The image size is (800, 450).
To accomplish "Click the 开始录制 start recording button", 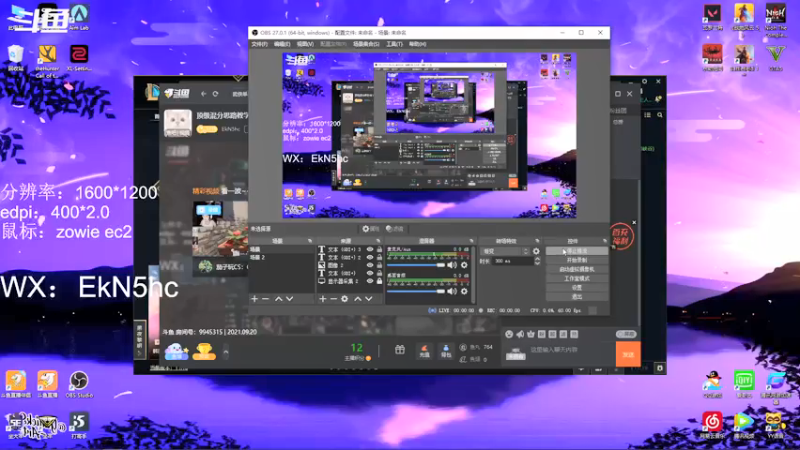I will [577, 260].
